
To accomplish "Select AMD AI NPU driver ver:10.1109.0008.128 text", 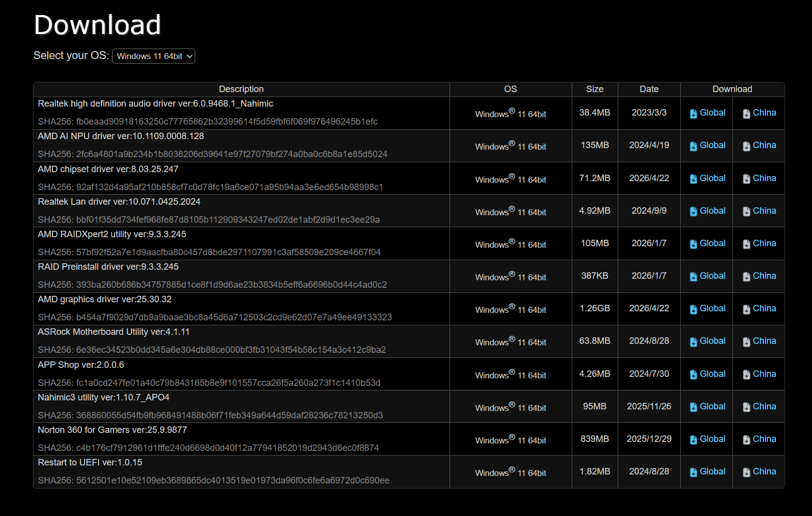I will click(121, 136).
